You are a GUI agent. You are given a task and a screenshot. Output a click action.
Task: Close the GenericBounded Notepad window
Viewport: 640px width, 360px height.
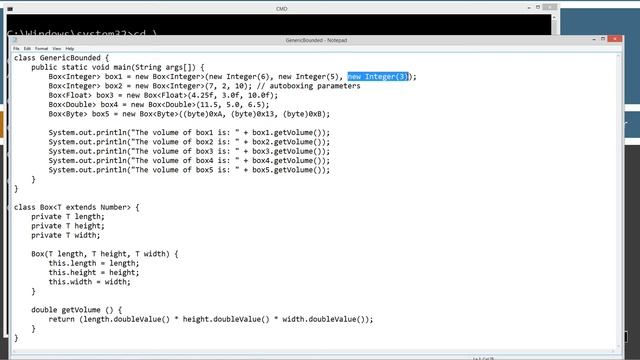(x=615, y=39)
